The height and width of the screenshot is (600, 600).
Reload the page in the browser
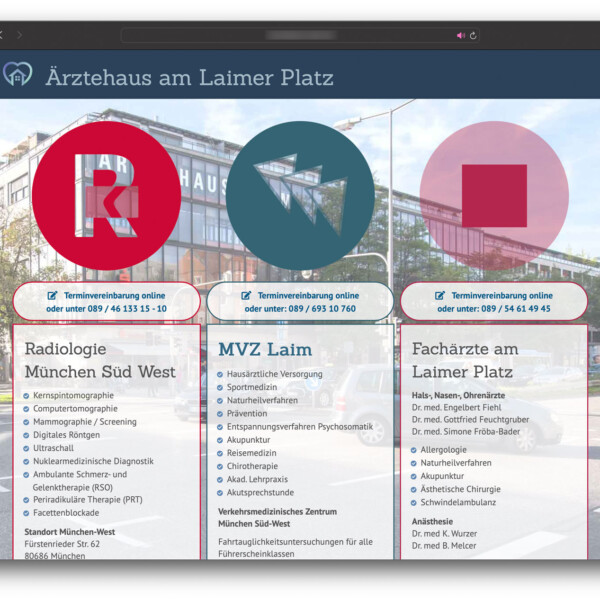pyautogui.click(x=473, y=35)
